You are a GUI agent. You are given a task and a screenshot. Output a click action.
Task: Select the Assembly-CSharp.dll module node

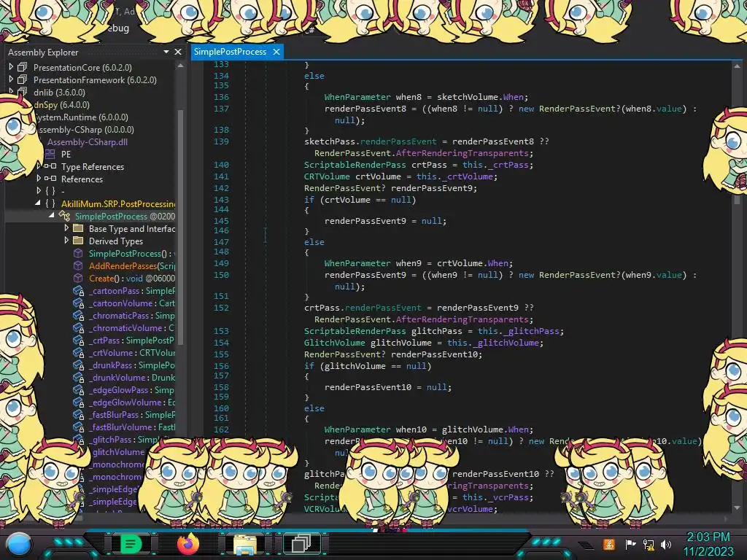[88, 142]
